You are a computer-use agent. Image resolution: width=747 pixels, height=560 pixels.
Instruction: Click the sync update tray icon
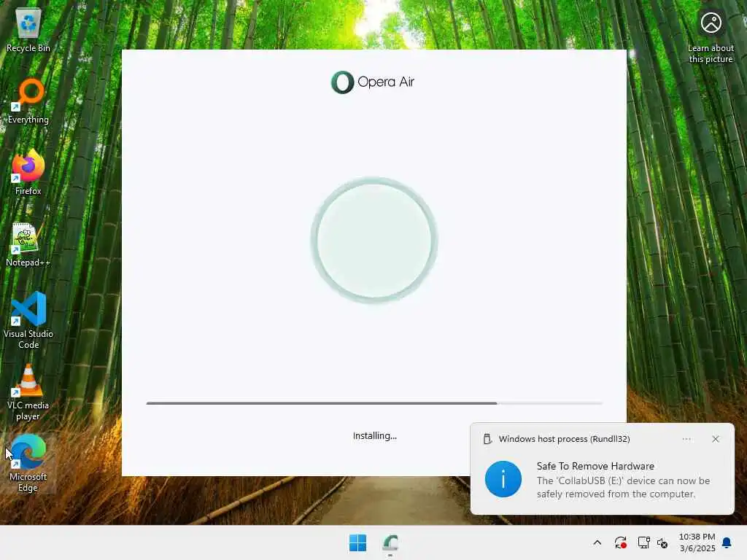[620, 542]
